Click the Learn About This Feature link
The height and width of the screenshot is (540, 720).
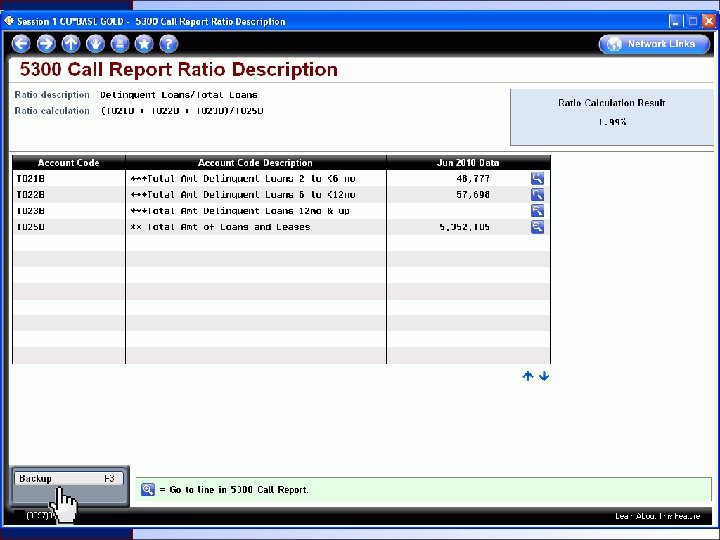[658, 516]
